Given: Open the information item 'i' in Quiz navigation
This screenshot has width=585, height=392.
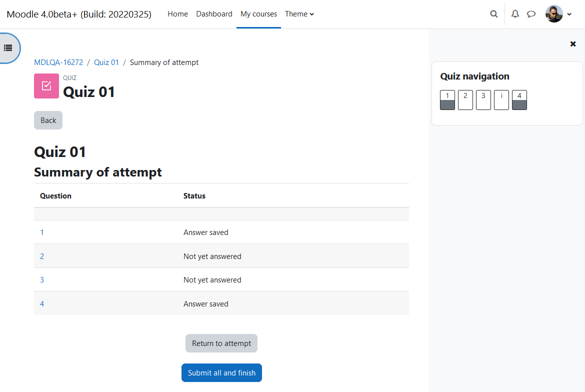Looking at the screenshot, I should click(x=501, y=100).
